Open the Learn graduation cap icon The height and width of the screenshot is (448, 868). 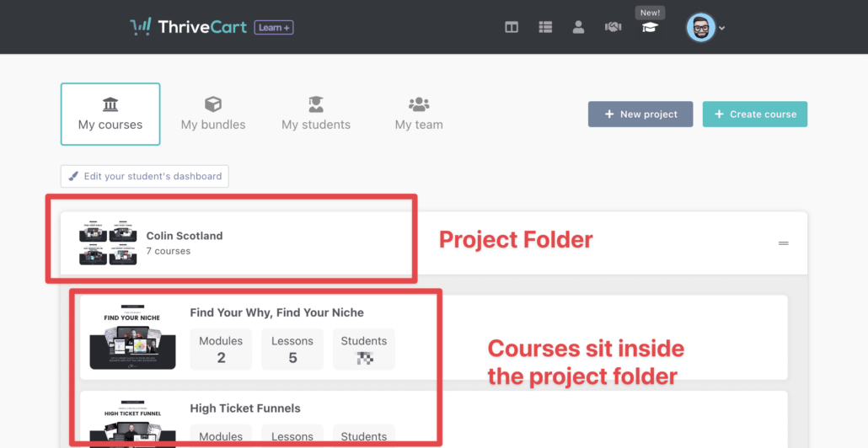pos(650,28)
